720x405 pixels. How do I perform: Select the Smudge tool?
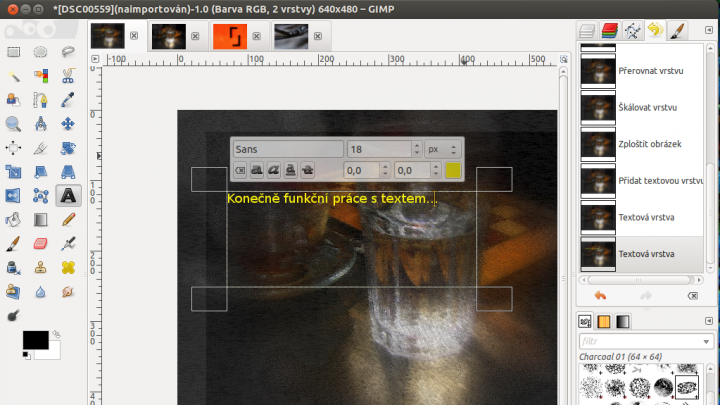click(68, 292)
